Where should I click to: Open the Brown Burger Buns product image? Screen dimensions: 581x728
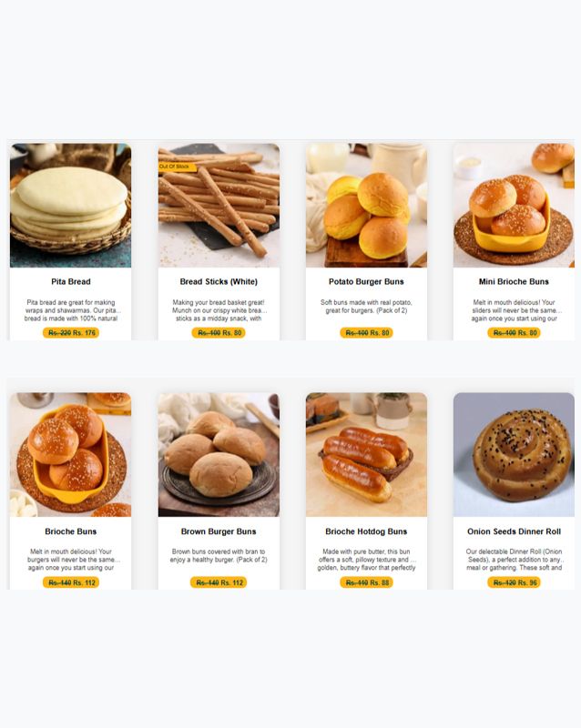click(x=219, y=454)
